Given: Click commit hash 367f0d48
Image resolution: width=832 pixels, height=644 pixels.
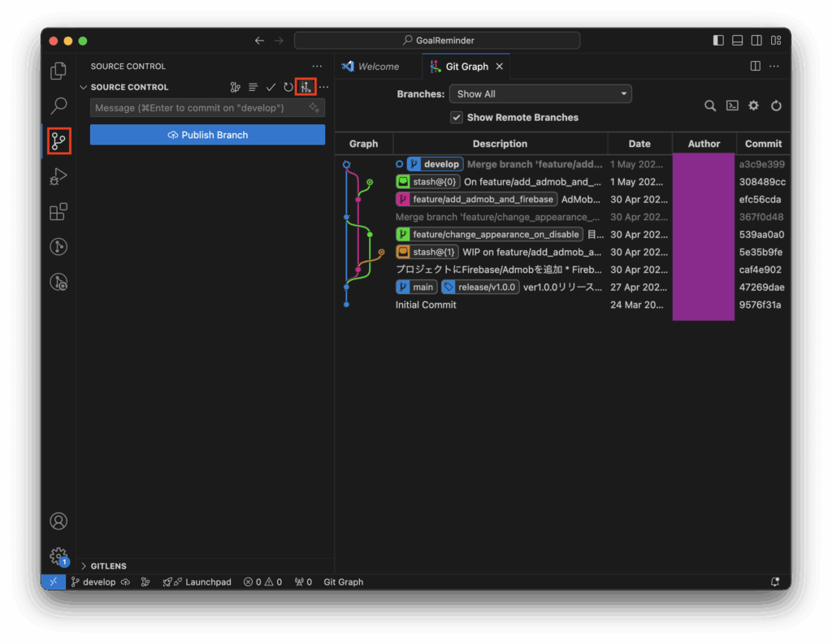Looking at the screenshot, I should [x=760, y=217].
